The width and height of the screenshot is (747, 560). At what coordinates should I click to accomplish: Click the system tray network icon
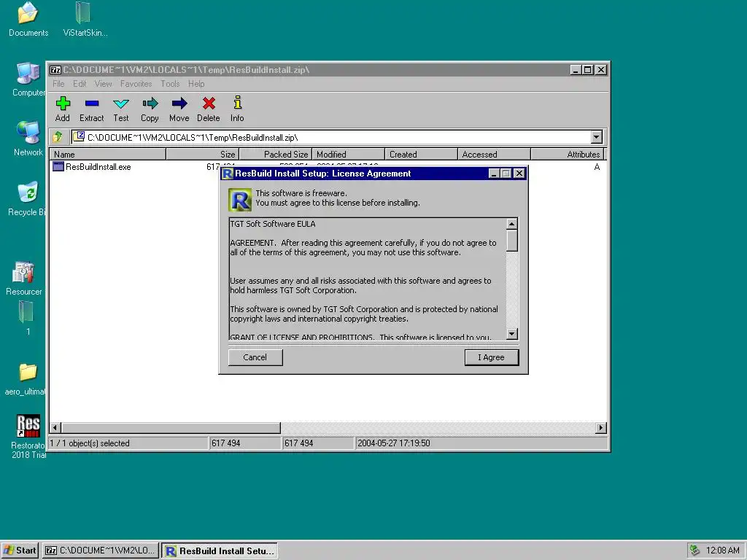(694, 550)
